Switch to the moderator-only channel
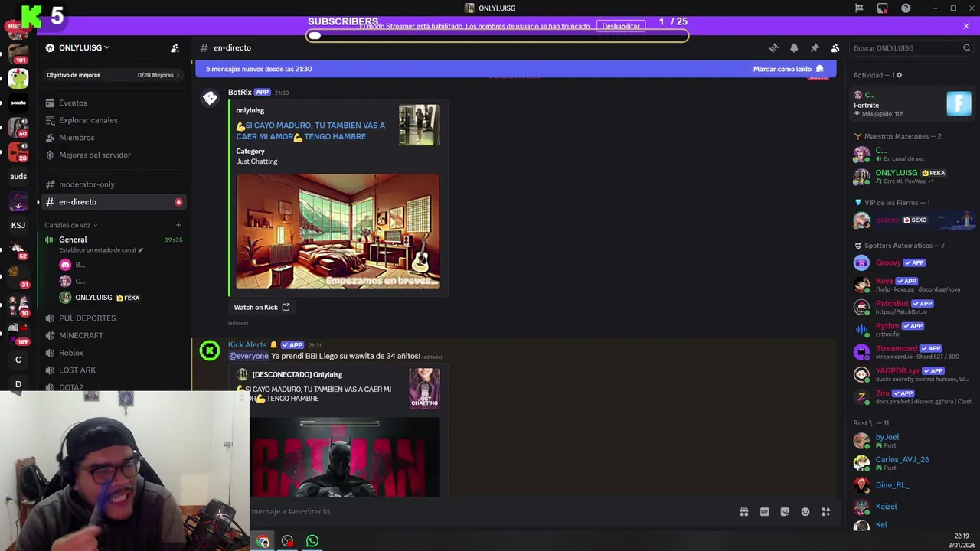980x551 pixels. pyautogui.click(x=112, y=184)
